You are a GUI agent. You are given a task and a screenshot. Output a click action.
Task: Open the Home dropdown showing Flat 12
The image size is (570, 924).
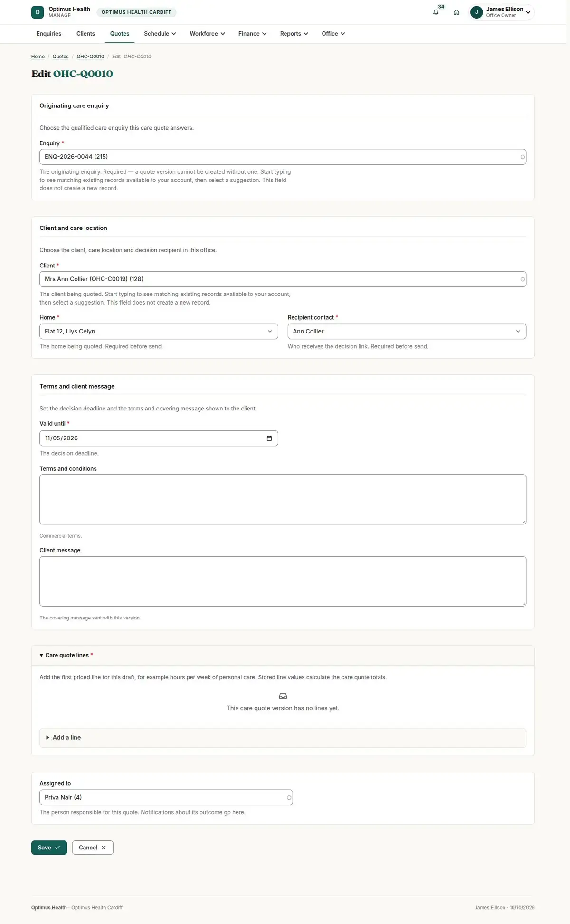[x=159, y=331]
